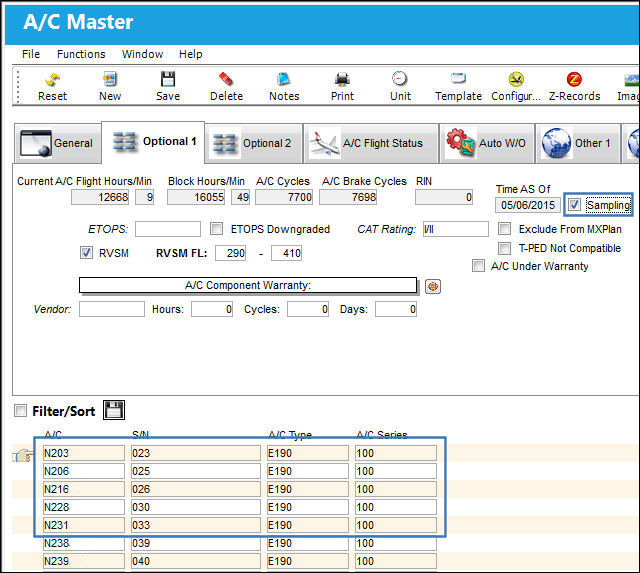
Task: Click the flight minutes field showing 9
Action: (145, 197)
